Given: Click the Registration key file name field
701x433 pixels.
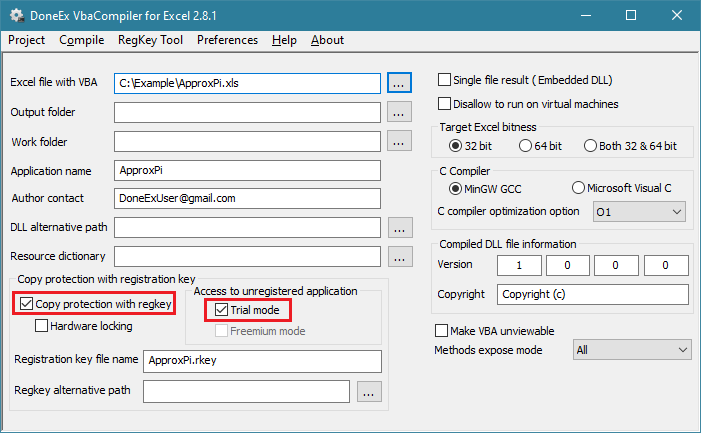Looking at the screenshot, I should [262, 361].
